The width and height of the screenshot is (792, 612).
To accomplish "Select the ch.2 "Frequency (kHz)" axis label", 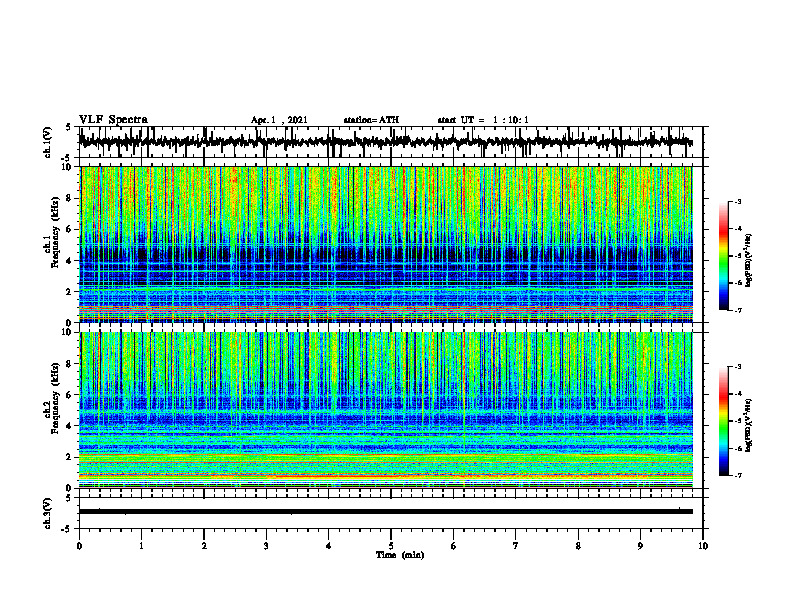I will (56, 398).
